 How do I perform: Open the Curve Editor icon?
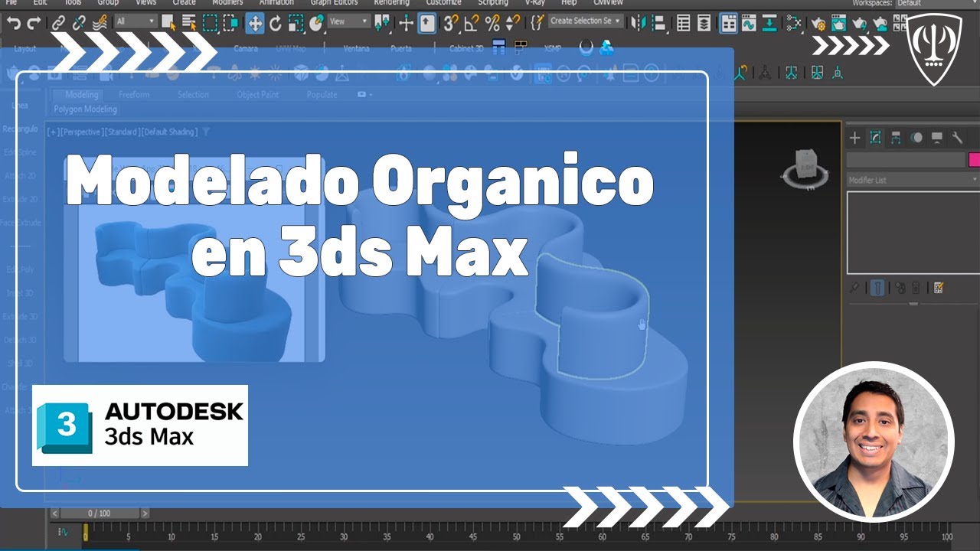point(749,23)
